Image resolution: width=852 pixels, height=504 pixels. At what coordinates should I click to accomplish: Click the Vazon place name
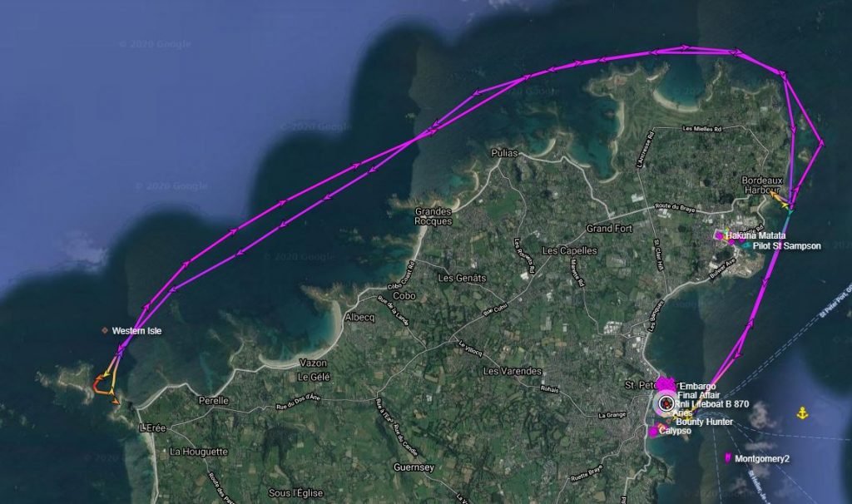tap(313, 363)
